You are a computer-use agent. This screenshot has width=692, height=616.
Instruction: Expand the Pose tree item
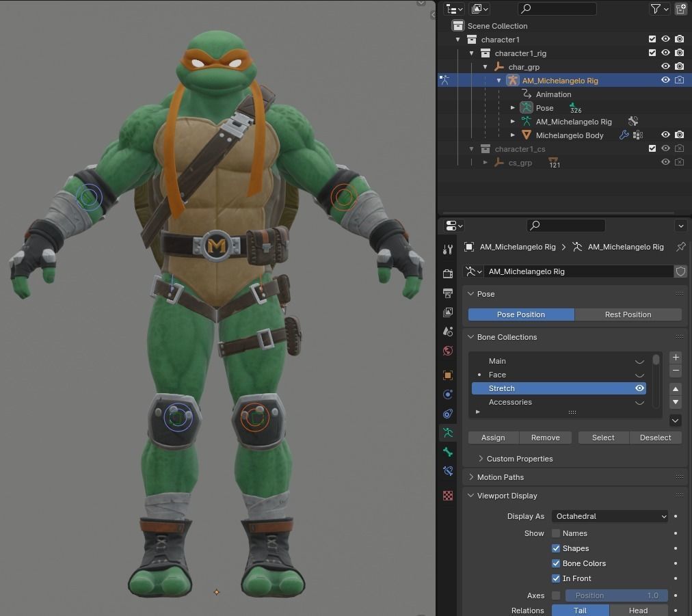(x=512, y=107)
